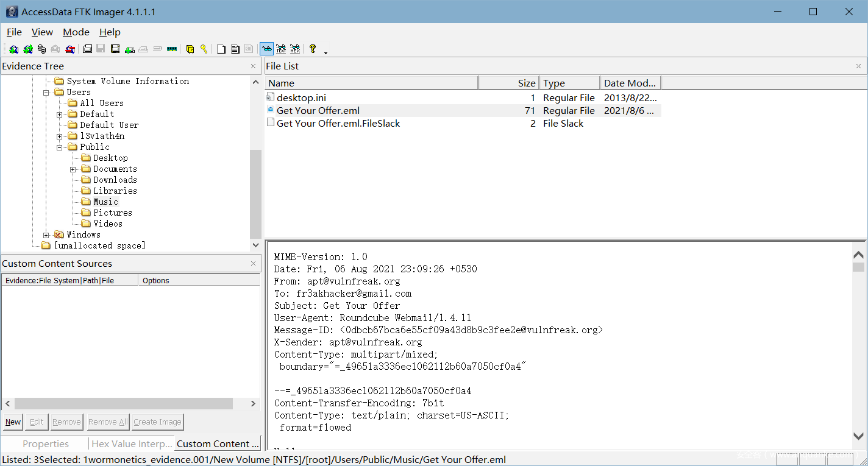The height and width of the screenshot is (466, 868).
Task: Expand the Documents folder under Public
Action: (x=73, y=169)
